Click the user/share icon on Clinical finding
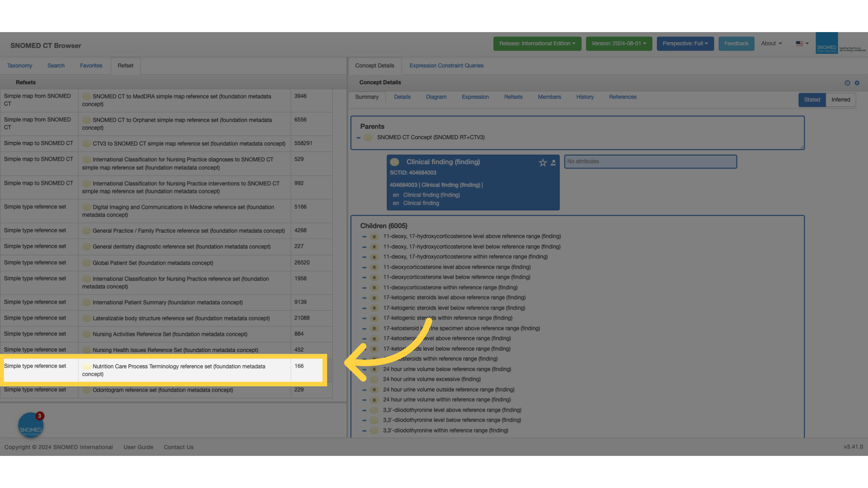 (x=552, y=162)
